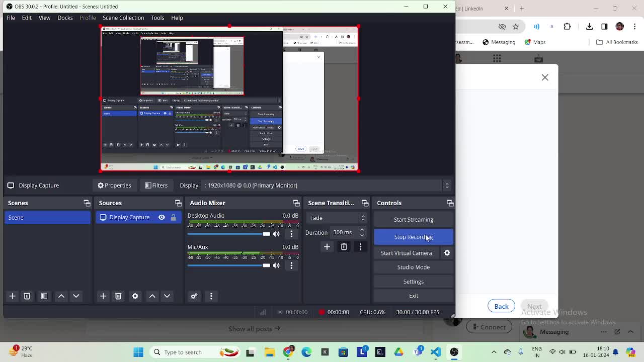Add a scene transition with plus icon
Screen dimensions: 644x362
tap(327, 247)
